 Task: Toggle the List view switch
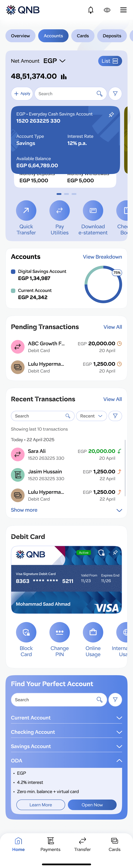pyautogui.click(x=110, y=61)
